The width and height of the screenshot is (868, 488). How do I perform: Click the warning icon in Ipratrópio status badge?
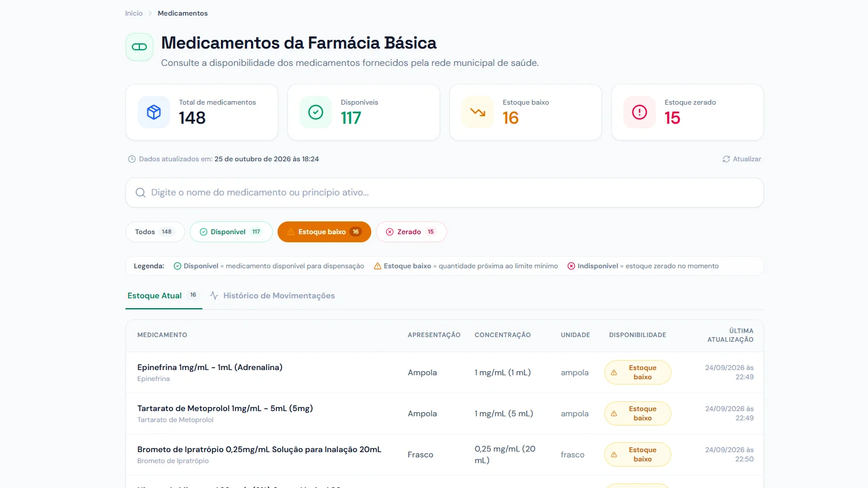(x=614, y=454)
